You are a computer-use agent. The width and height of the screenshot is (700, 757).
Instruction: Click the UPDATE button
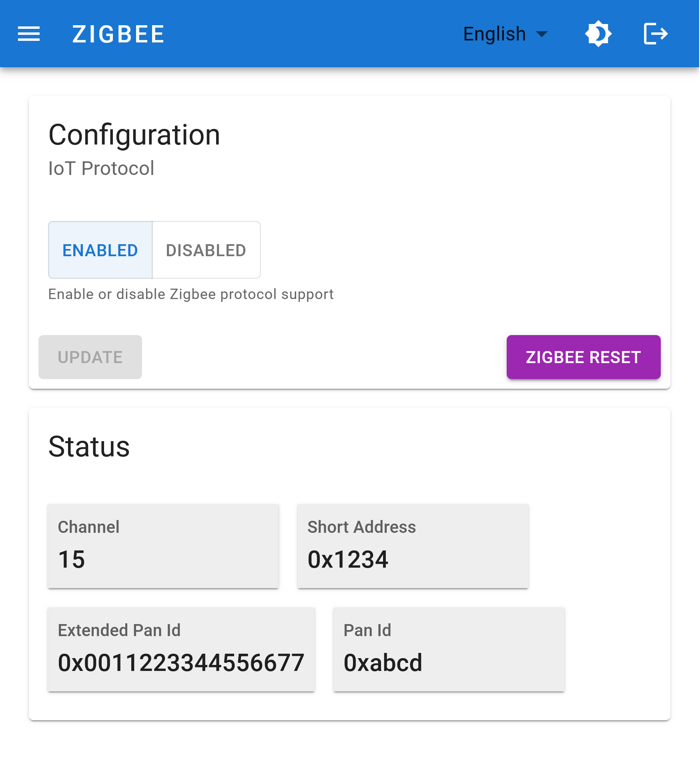coord(90,357)
